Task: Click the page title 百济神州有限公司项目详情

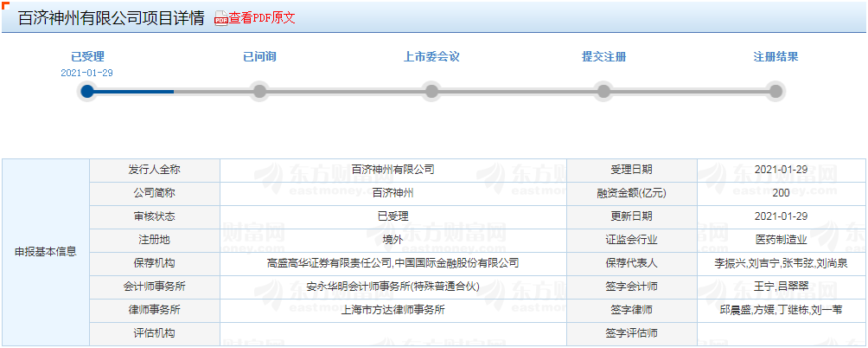Action: tap(112, 18)
